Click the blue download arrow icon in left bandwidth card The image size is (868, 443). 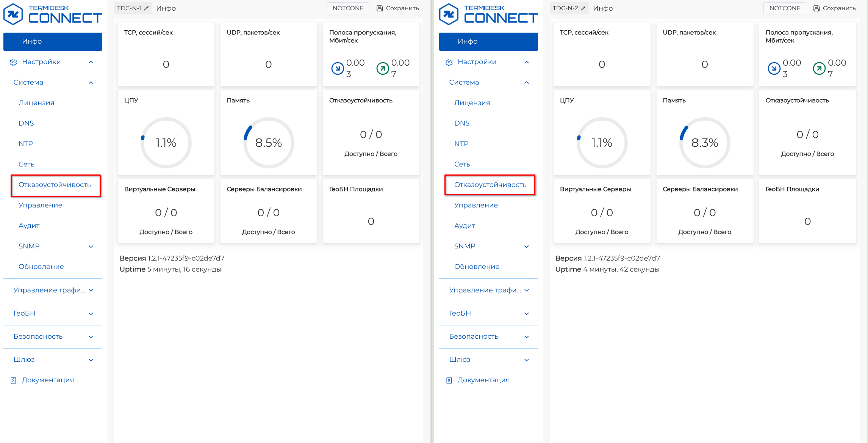(337, 68)
